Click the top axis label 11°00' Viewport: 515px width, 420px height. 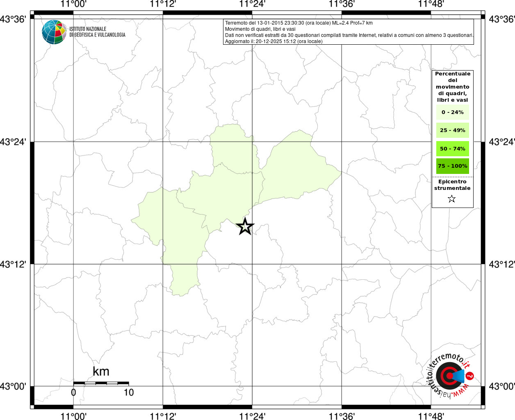73,5
